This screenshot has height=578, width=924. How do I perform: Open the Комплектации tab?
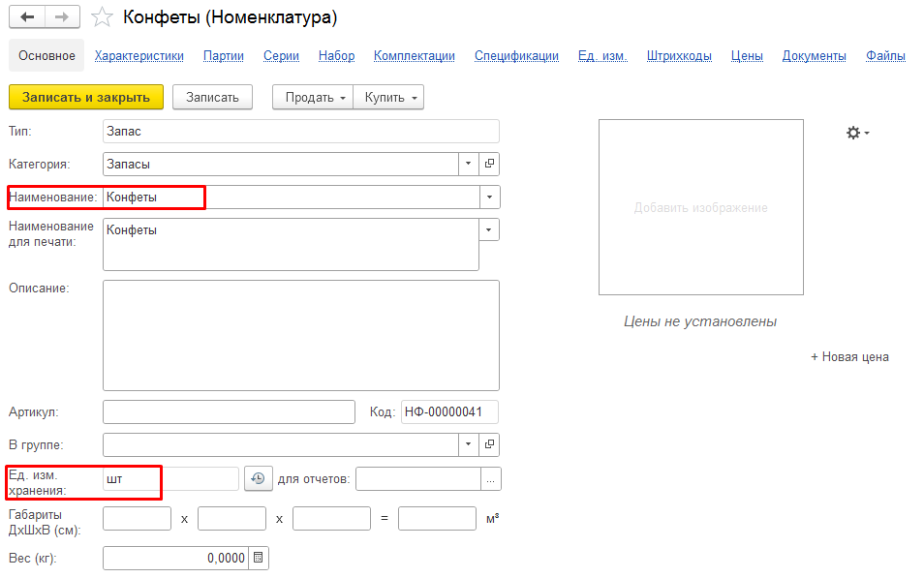point(415,55)
